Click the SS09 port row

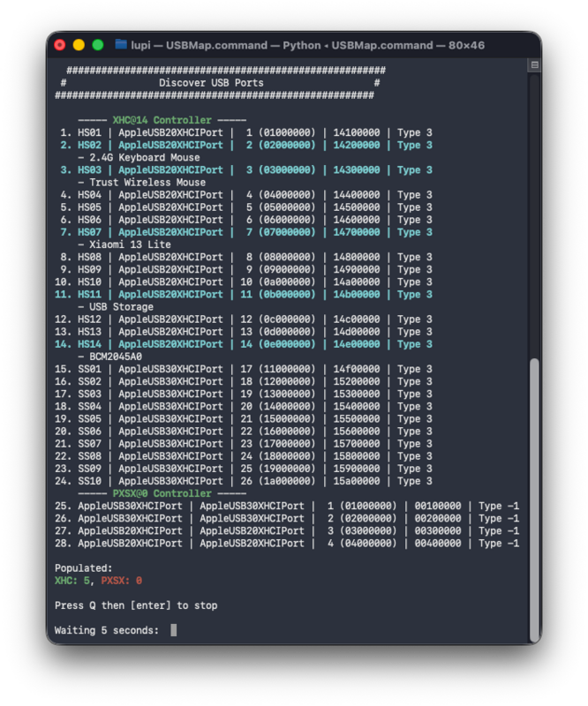coord(244,469)
